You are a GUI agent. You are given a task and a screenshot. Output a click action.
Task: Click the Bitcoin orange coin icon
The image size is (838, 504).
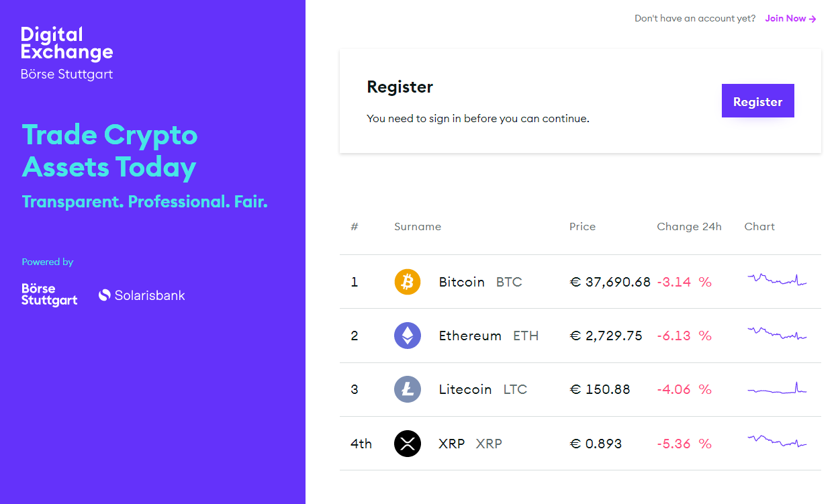coord(407,282)
